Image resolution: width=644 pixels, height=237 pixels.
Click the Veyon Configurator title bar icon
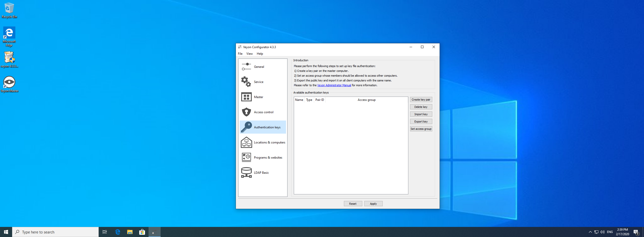point(240,47)
